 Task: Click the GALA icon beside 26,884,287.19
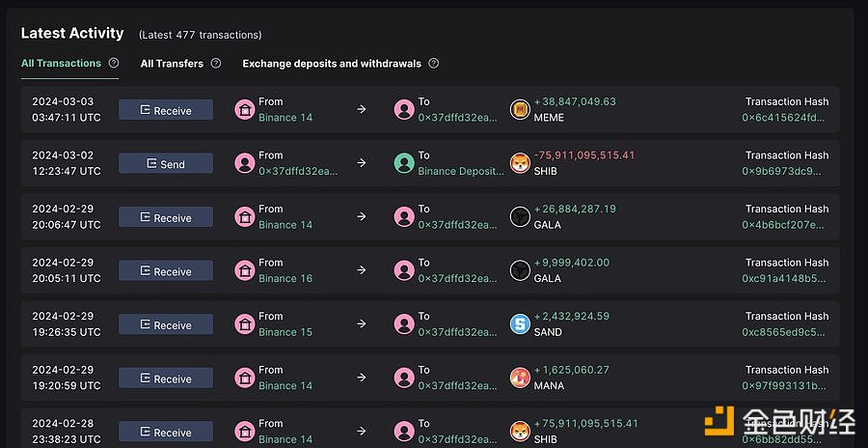[520, 217]
